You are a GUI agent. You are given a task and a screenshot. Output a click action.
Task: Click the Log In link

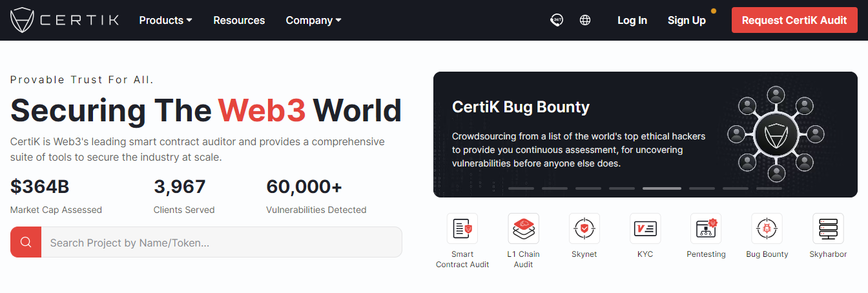click(x=632, y=20)
